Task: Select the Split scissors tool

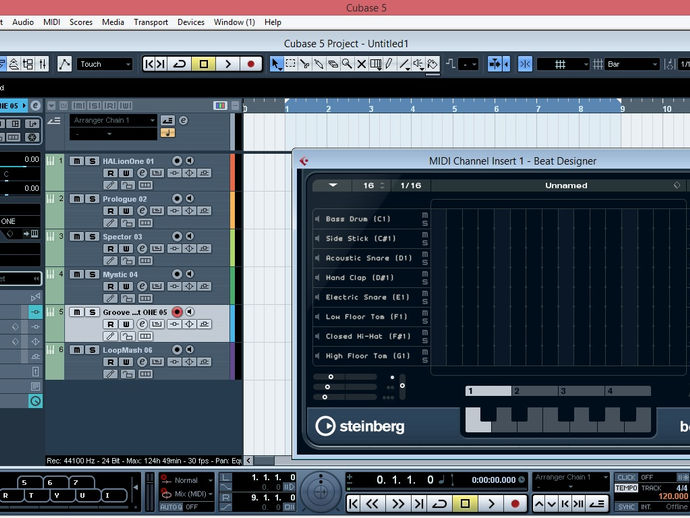Action: click(305, 64)
